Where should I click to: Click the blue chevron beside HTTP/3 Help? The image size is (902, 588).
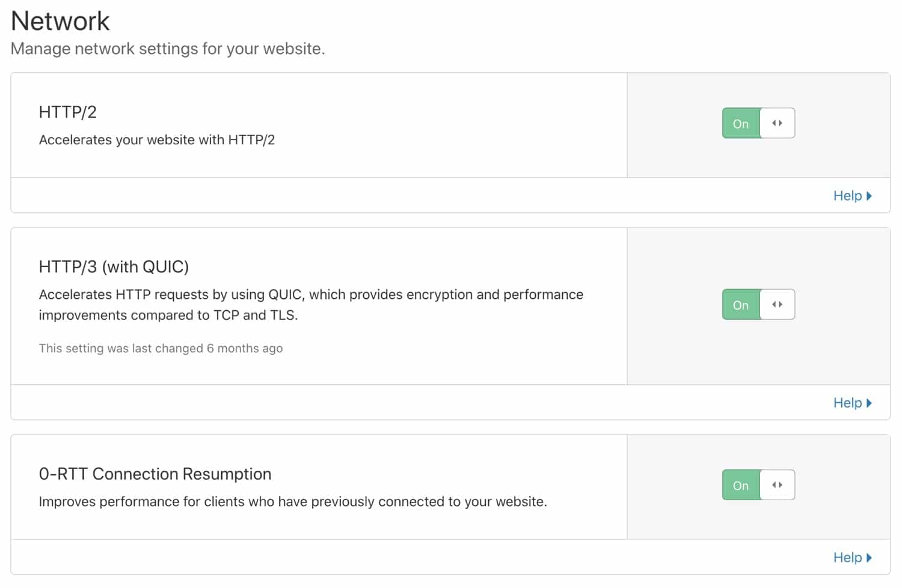pyautogui.click(x=870, y=402)
